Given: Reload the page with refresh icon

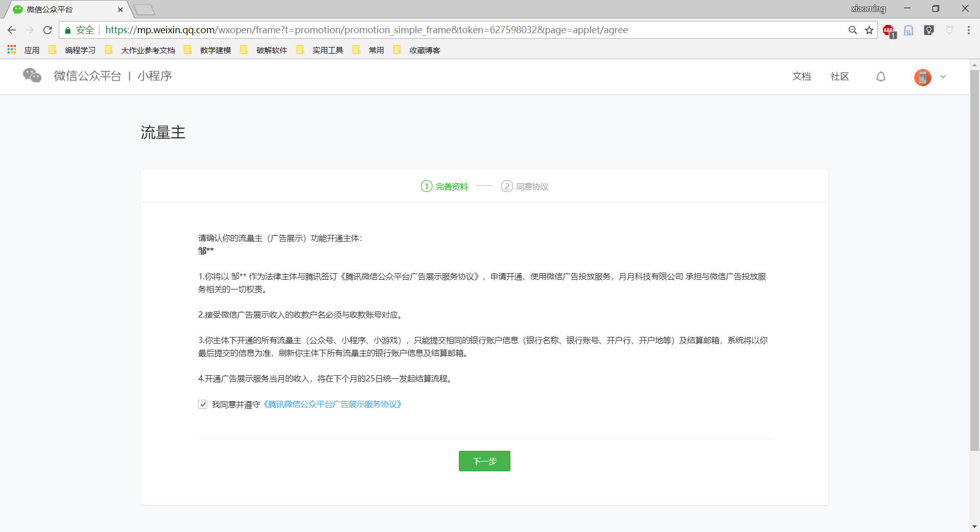Looking at the screenshot, I should coord(47,30).
